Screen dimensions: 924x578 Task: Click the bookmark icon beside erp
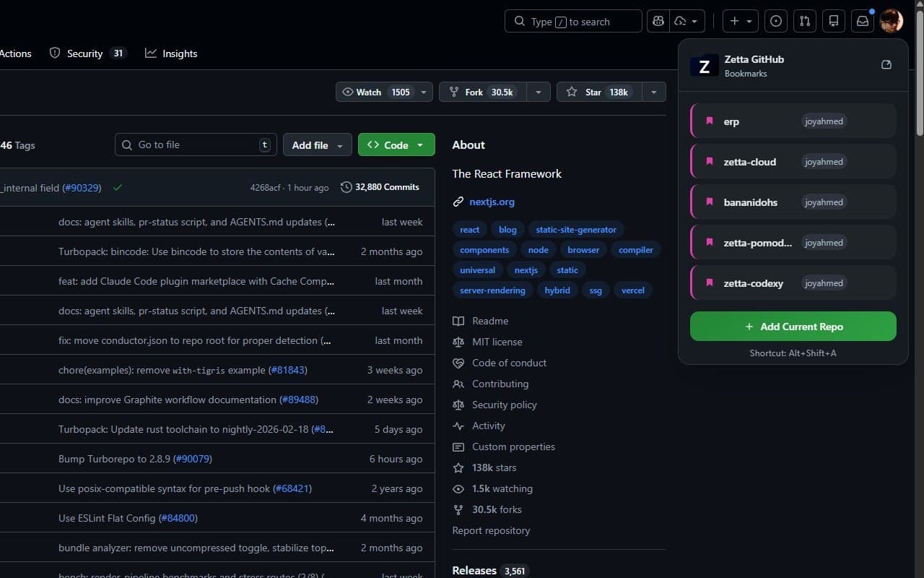710,121
